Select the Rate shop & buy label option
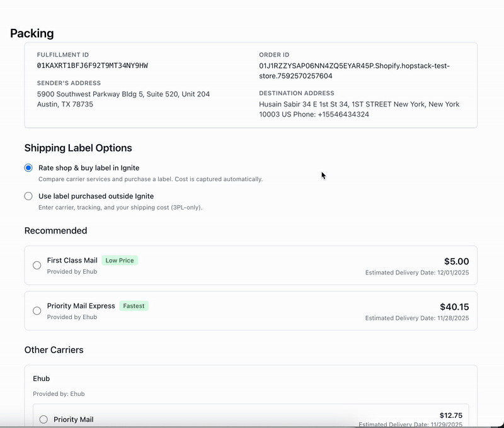504x428 pixels. [x=28, y=167]
